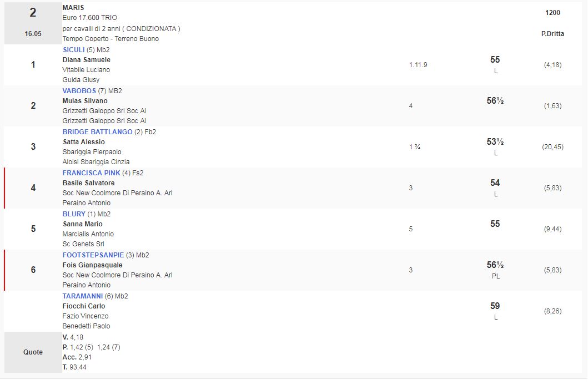Click the 59 weight value
This screenshot has height=385, width=588.
click(x=495, y=306)
